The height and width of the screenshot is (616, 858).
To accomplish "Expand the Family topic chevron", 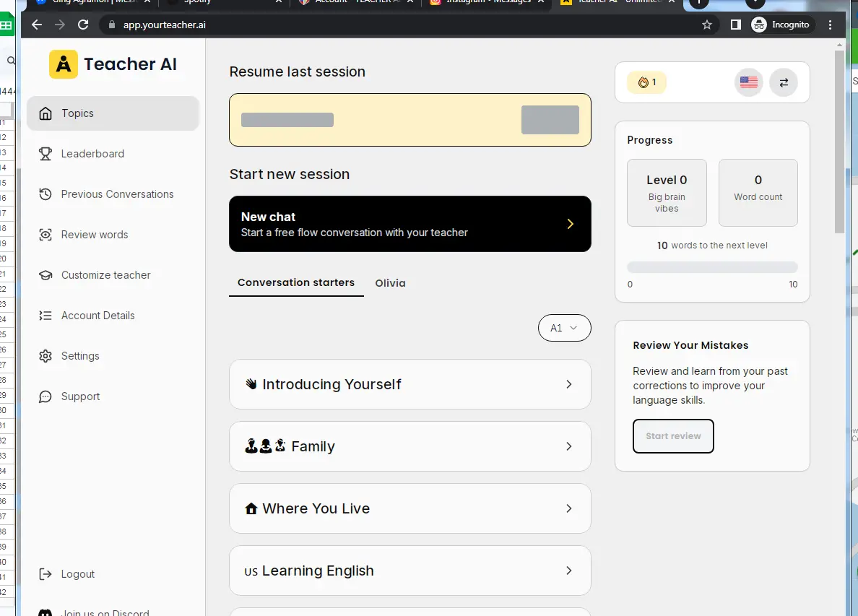I will click(569, 446).
